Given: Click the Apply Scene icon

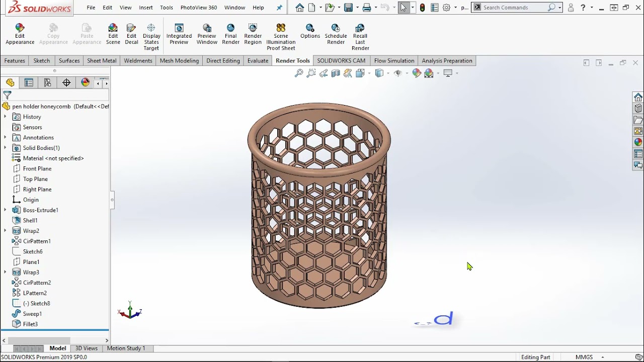Looking at the screenshot, I should [429, 73].
